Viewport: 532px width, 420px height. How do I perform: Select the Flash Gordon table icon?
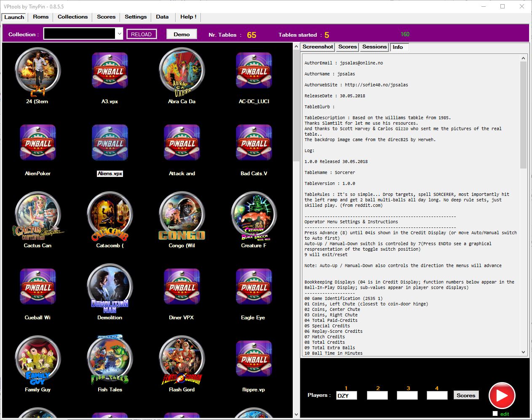point(182,359)
